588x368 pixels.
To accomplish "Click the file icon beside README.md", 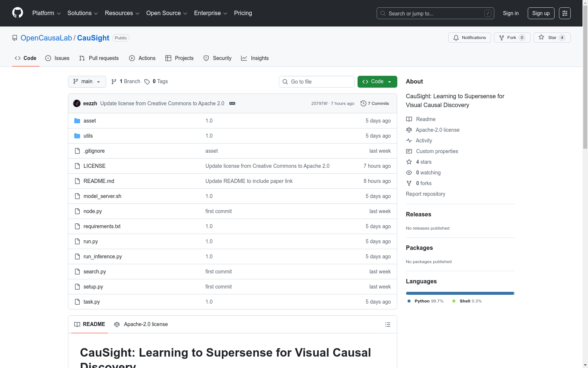I will (x=77, y=181).
